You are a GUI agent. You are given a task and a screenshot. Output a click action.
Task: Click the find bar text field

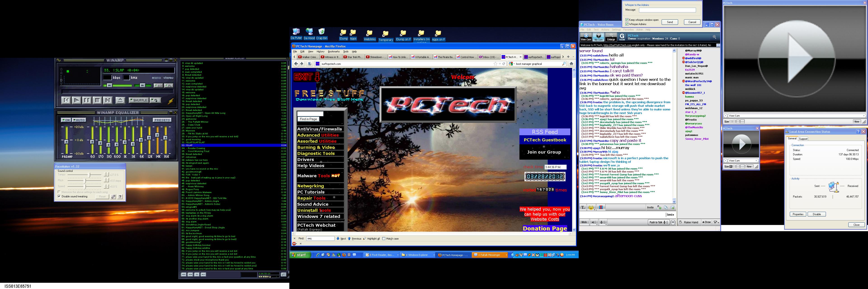pyautogui.click(x=320, y=238)
